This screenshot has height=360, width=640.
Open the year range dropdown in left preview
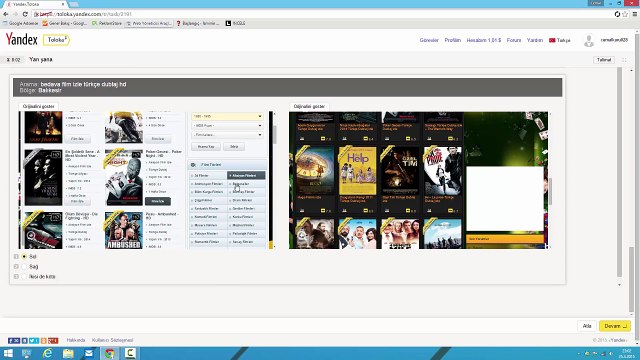[227, 116]
